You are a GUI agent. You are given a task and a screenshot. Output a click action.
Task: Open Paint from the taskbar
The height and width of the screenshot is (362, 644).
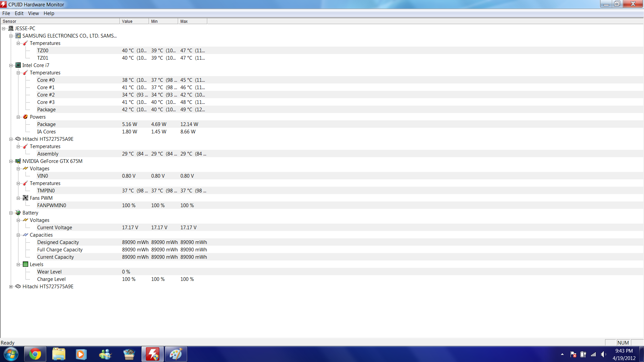pos(176,354)
